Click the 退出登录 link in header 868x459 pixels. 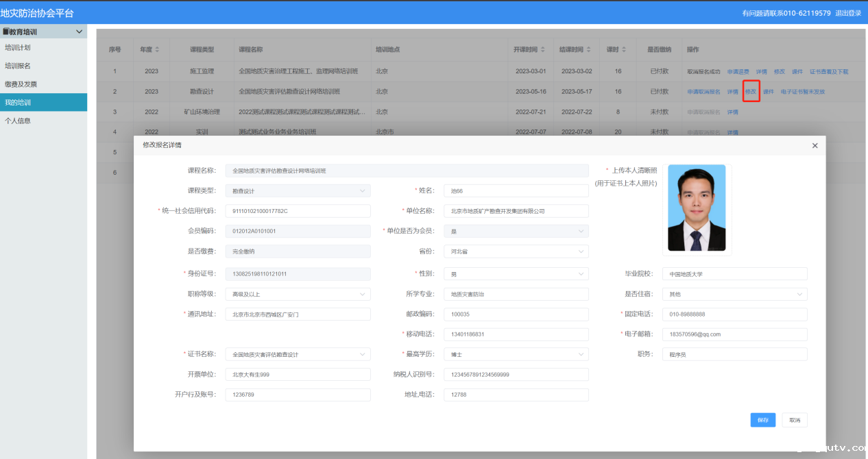[847, 13]
